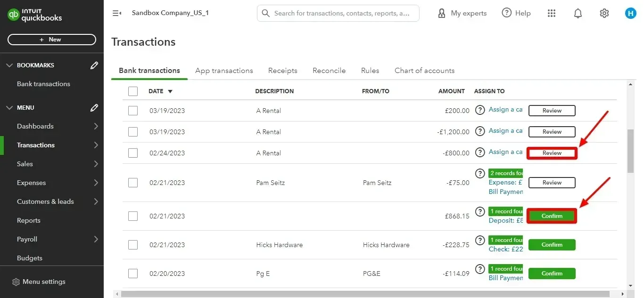The image size is (644, 298).
Task: Edit menu with pencil icon
Action: point(94,108)
